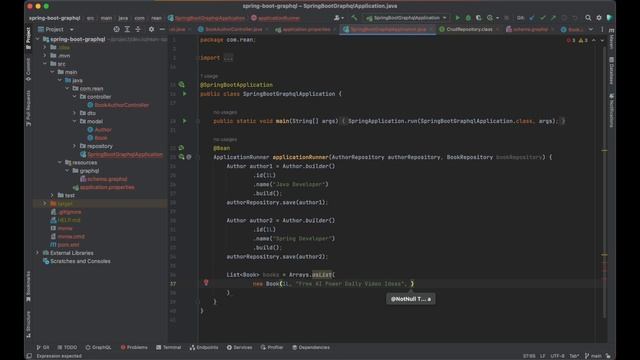Viewport: 640px width, 360px height.
Task: Run main method gutter arrow
Action: coord(184,121)
